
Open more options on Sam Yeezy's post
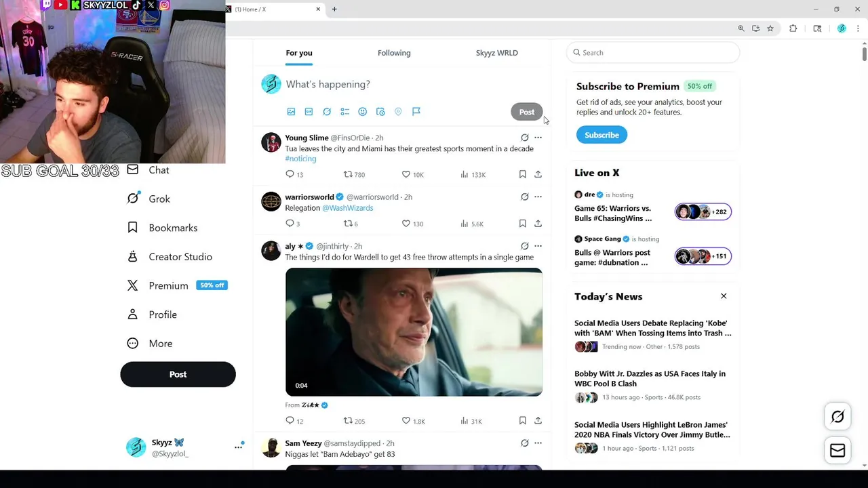coord(538,443)
